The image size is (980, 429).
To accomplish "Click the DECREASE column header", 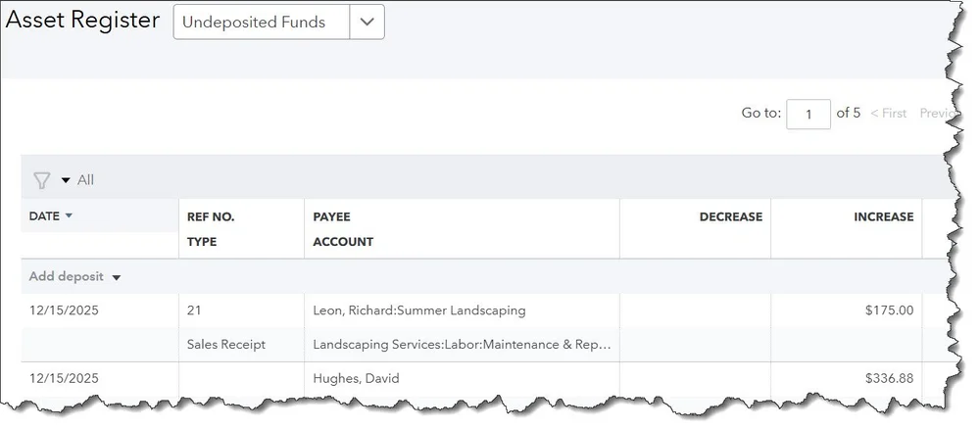I will [731, 216].
